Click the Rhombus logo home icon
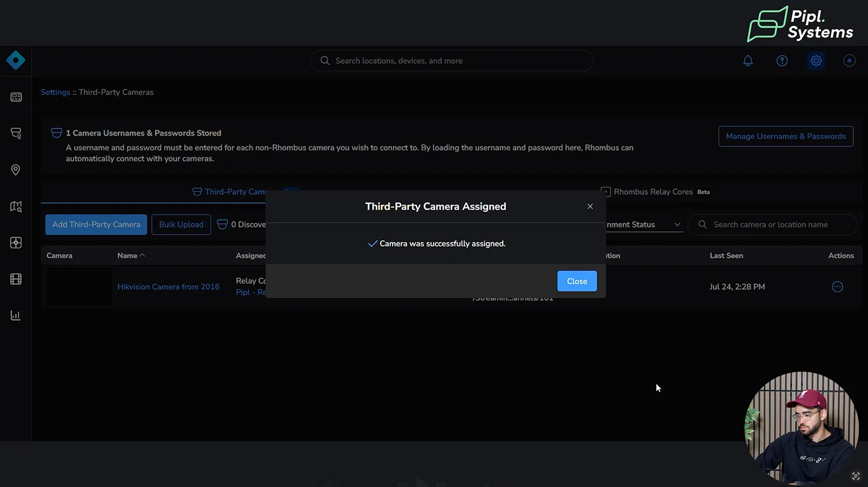The width and height of the screenshot is (868, 487). tap(15, 60)
